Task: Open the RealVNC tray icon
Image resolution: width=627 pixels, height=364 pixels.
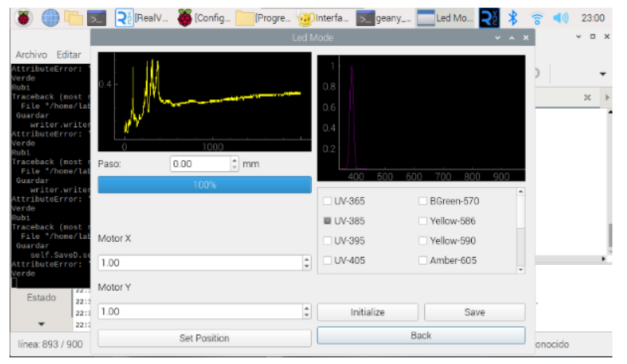Action: click(489, 18)
